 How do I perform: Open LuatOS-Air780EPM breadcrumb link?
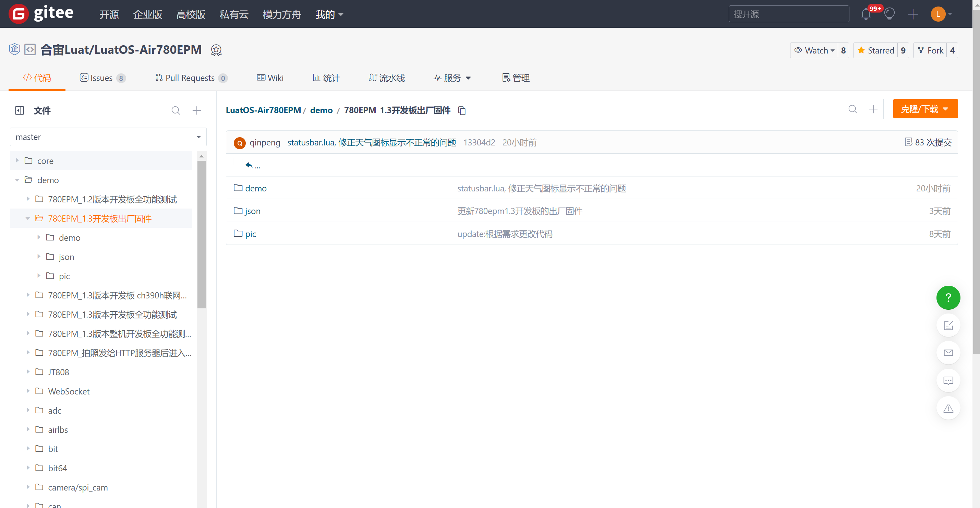(263, 110)
